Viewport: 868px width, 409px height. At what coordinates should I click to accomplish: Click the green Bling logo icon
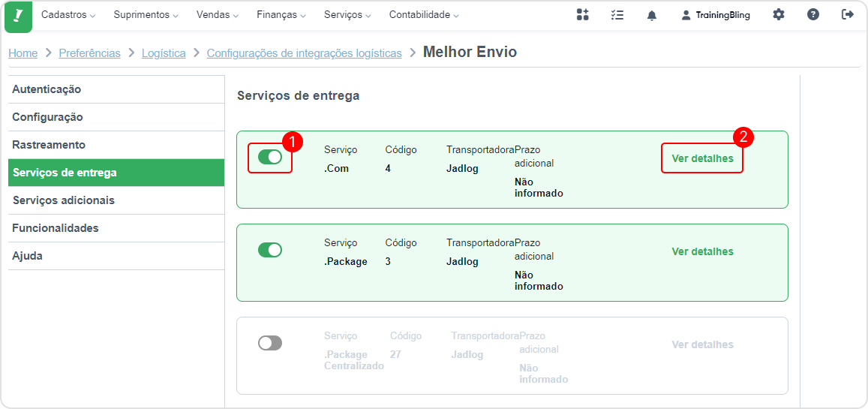coord(18,16)
